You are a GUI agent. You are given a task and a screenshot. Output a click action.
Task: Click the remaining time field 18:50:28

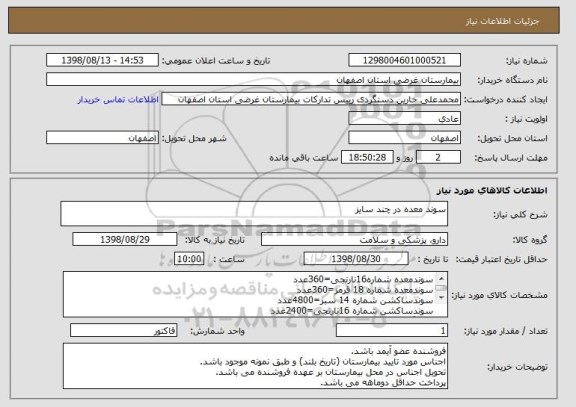coord(367,158)
